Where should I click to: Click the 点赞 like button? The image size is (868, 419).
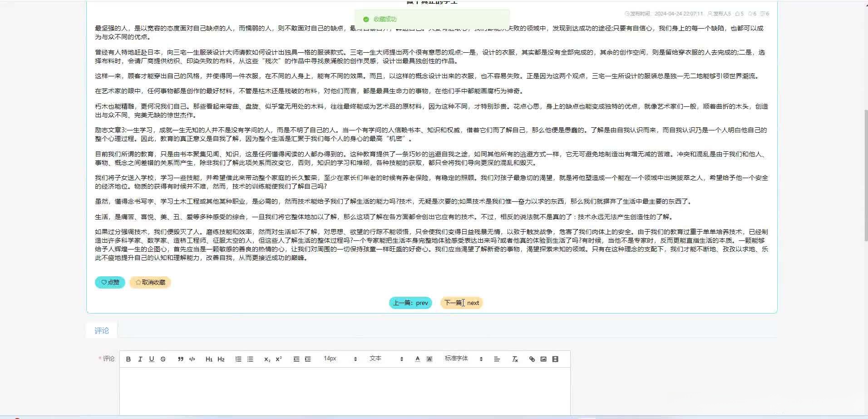tap(110, 282)
